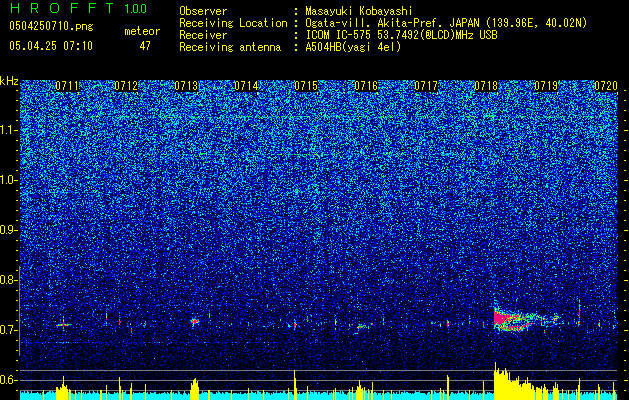Click the 0717 time marker
629x400 pixels.
[x=426, y=86]
